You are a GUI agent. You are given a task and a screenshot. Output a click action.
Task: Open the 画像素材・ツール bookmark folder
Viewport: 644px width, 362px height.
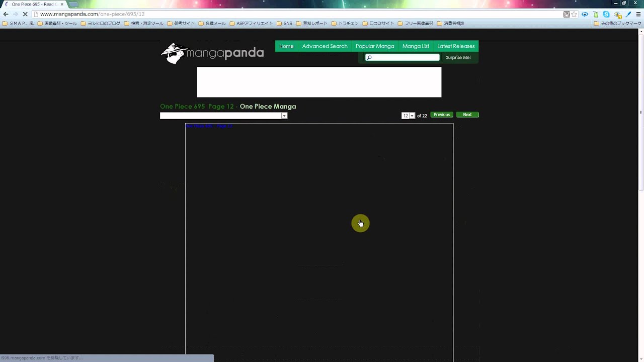[57, 23]
